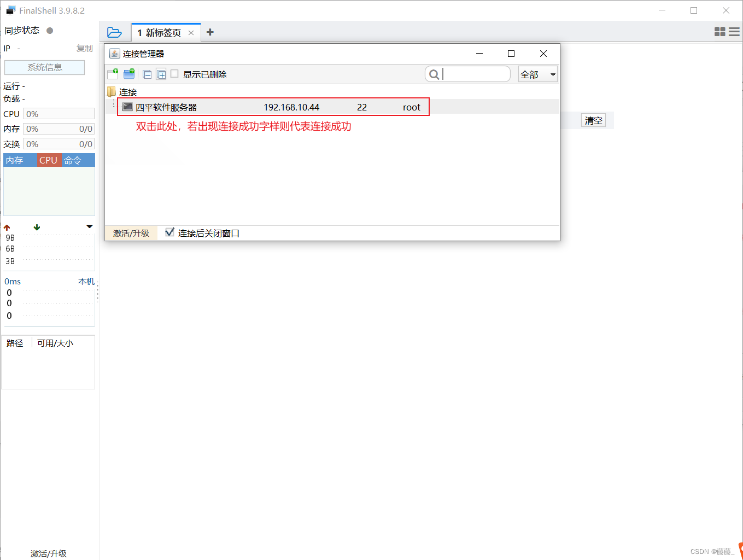
Task: Open the grid layout view icon at top right
Action: pyautogui.click(x=720, y=32)
